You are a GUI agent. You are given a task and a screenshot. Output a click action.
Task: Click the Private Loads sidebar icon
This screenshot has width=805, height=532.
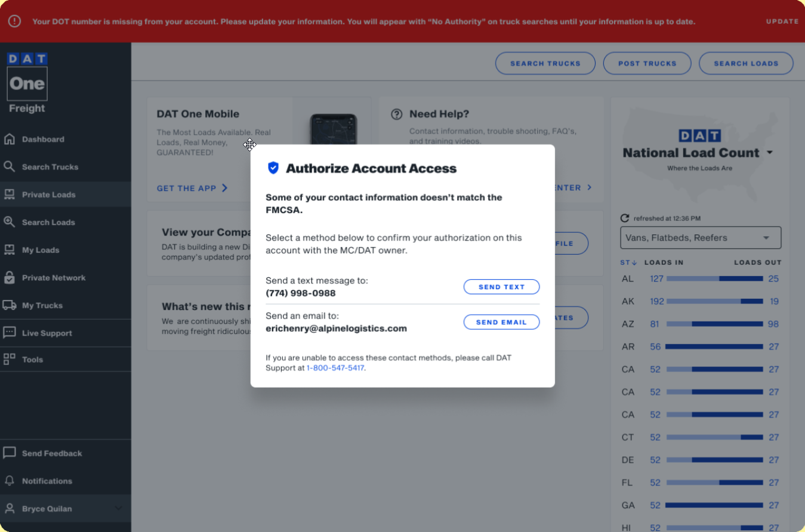9,194
